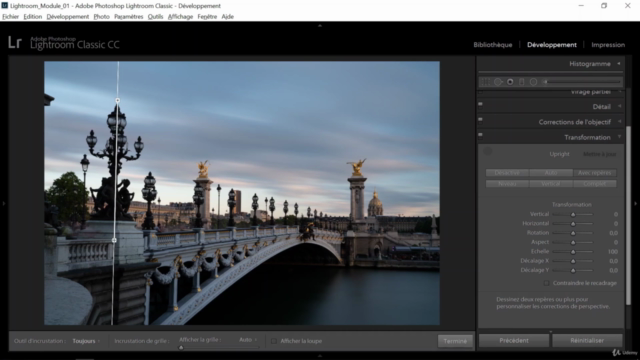Click the Guided Upright tool icon
640x360 pixels.
[488, 151]
